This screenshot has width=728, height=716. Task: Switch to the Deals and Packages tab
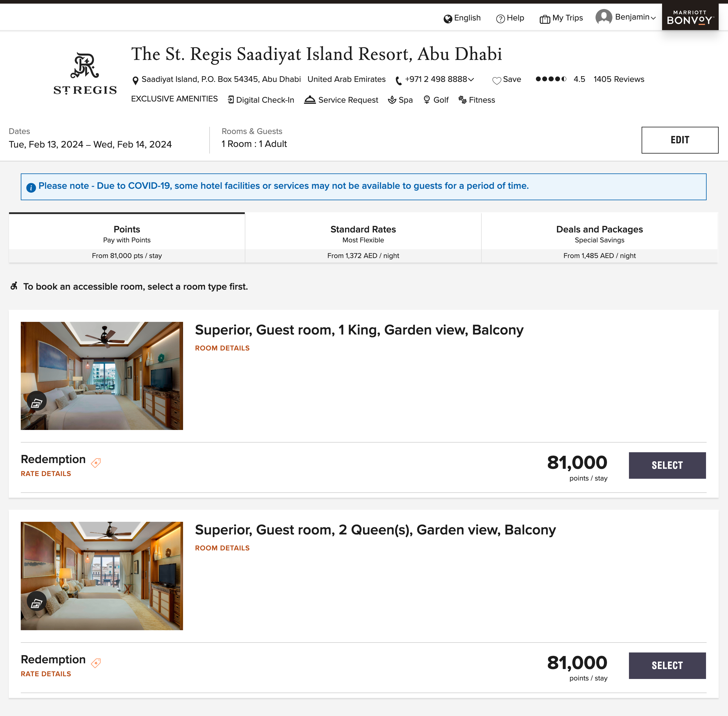tap(599, 237)
